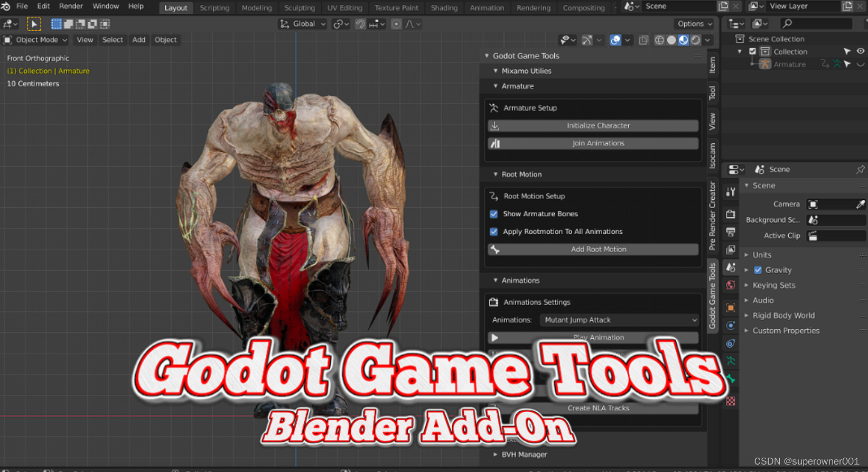Screen dimensions: 868x472
Task: Open the Output properties tab icon
Action: [x=731, y=232]
